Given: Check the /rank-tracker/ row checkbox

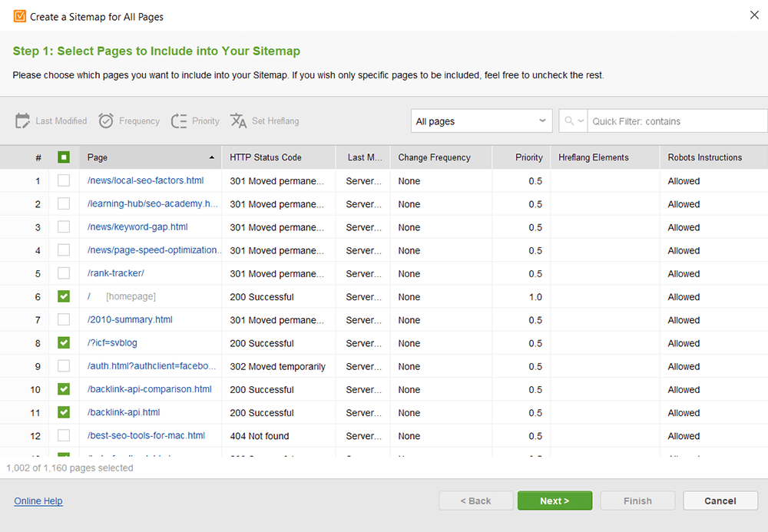Looking at the screenshot, I should click(64, 273).
